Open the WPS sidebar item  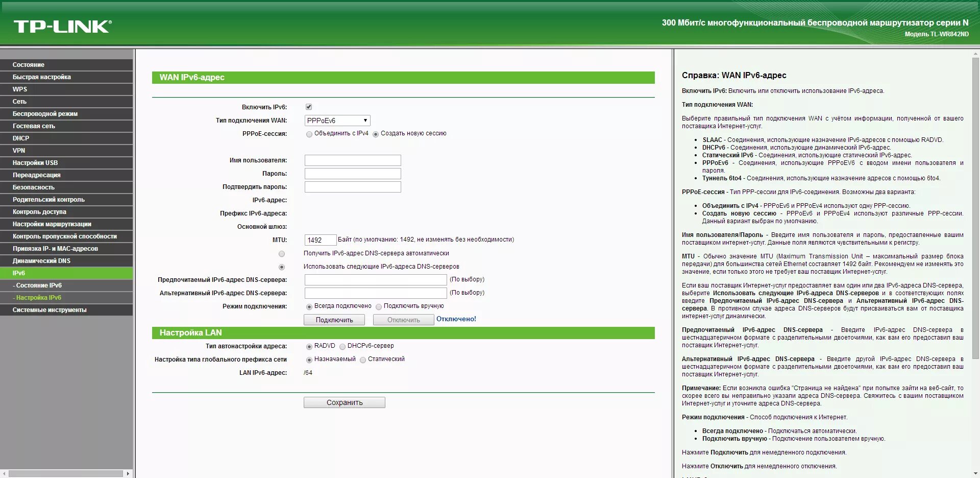66,89
